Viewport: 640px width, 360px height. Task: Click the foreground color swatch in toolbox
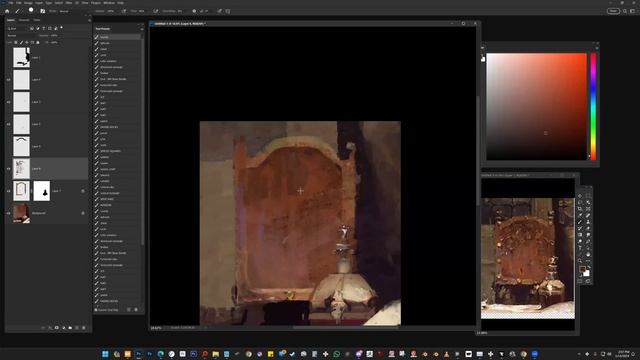(x=582, y=269)
